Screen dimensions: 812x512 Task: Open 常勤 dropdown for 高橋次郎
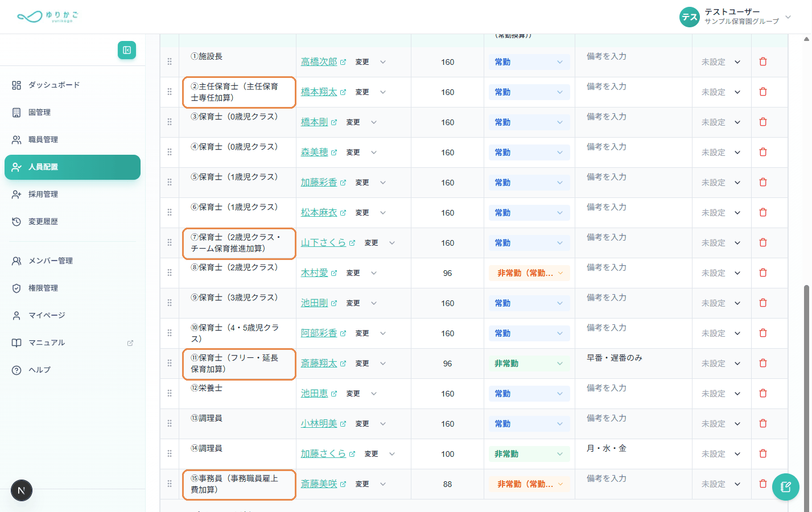point(529,62)
